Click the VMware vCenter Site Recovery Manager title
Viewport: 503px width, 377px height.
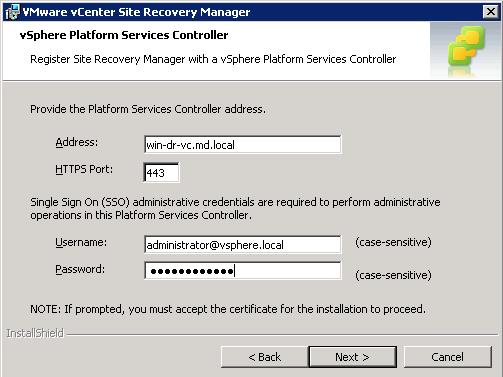click(136, 12)
